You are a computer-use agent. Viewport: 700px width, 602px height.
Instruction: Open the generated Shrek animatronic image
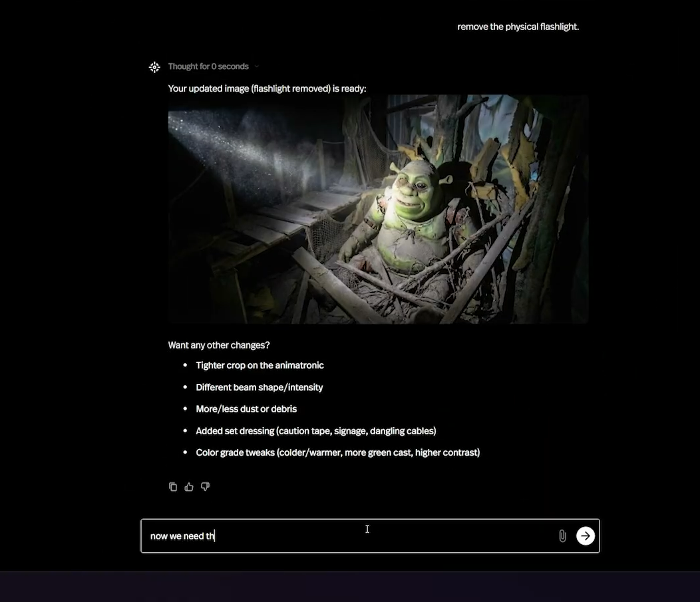pos(378,209)
